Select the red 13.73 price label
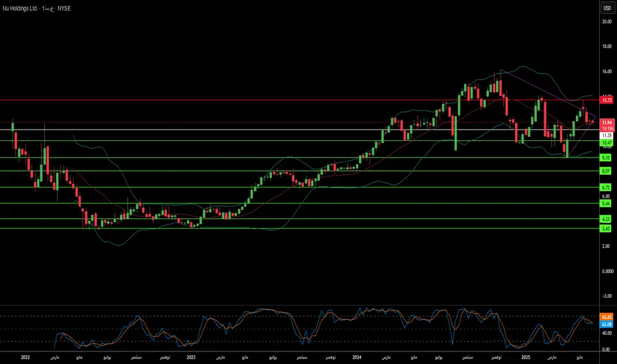617x364 pixels. coord(605,100)
